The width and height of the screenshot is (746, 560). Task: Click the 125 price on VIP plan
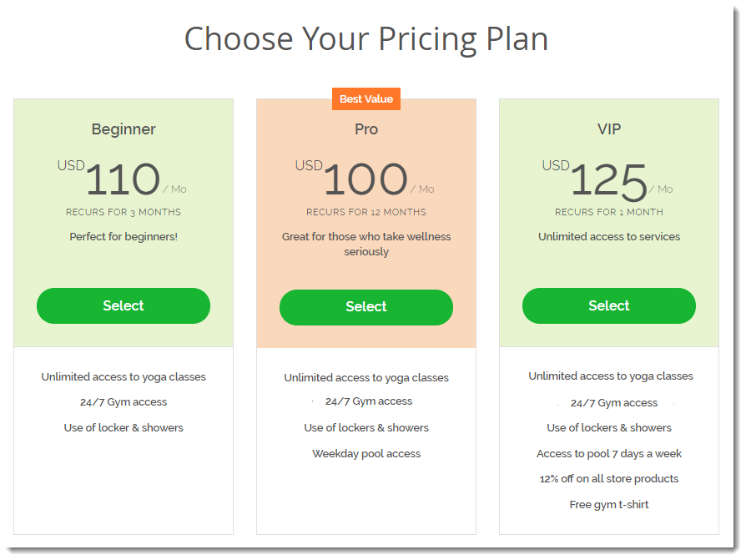coord(608,181)
